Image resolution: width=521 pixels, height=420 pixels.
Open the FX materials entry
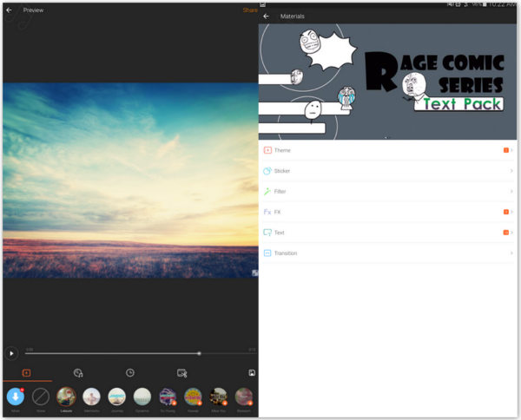[x=278, y=212]
